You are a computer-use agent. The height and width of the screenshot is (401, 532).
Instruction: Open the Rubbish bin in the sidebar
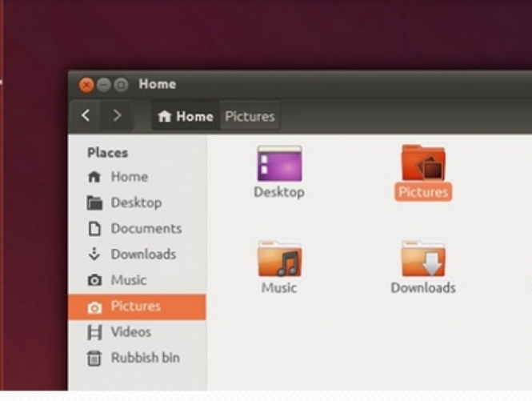click(144, 358)
